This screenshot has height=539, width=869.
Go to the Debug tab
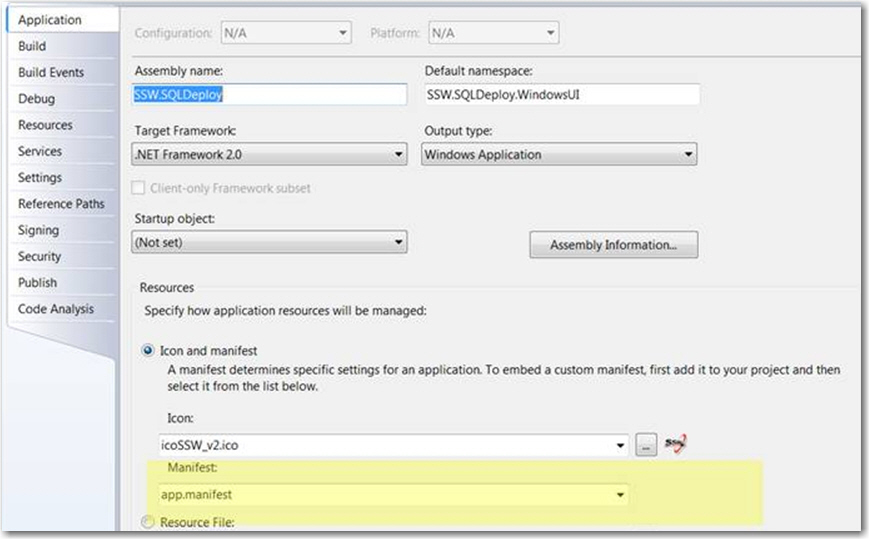pyautogui.click(x=36, y=99)
